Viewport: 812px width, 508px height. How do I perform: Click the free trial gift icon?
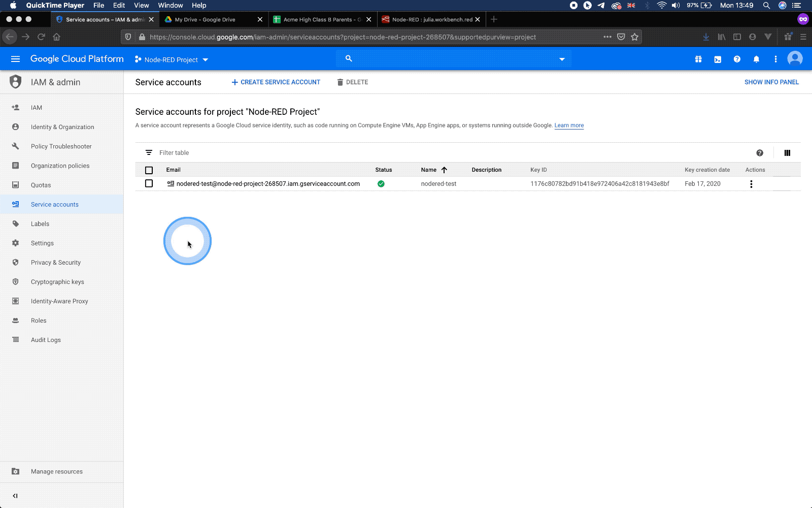(x=698, y=59)
